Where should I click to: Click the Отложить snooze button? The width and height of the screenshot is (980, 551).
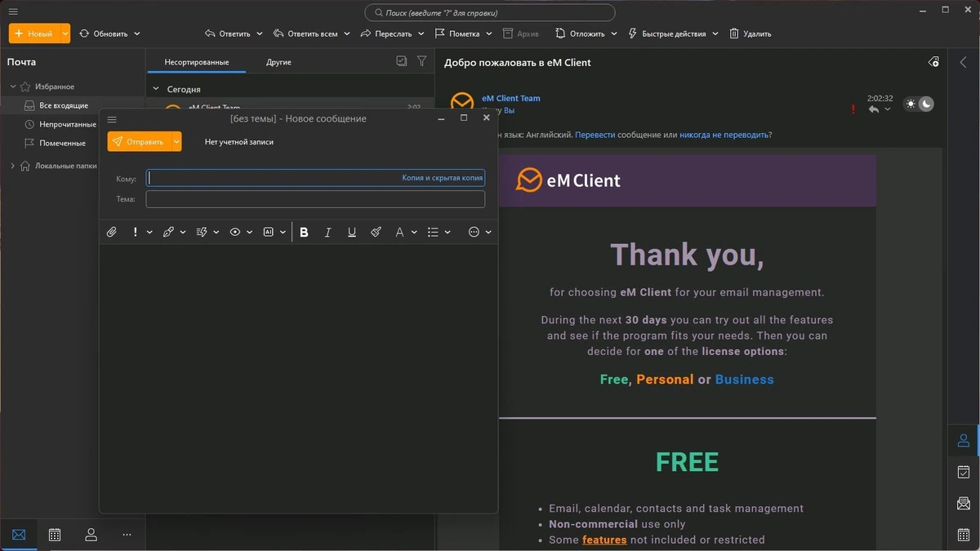[x=580, y=33]
